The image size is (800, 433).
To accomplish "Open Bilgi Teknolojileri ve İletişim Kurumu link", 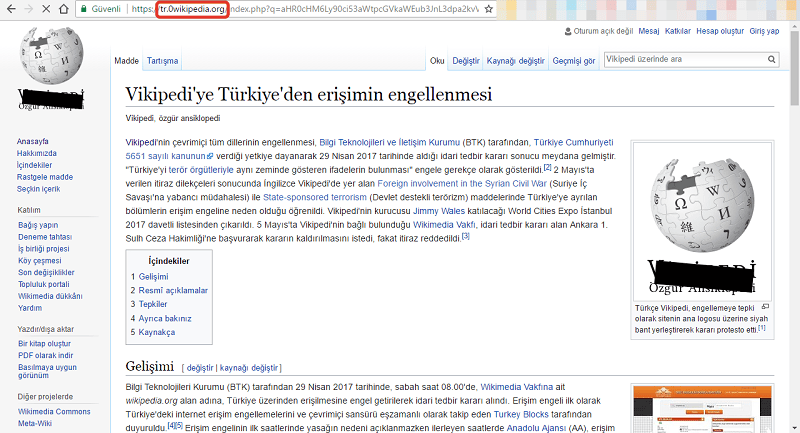I will (x=389, y=142).
